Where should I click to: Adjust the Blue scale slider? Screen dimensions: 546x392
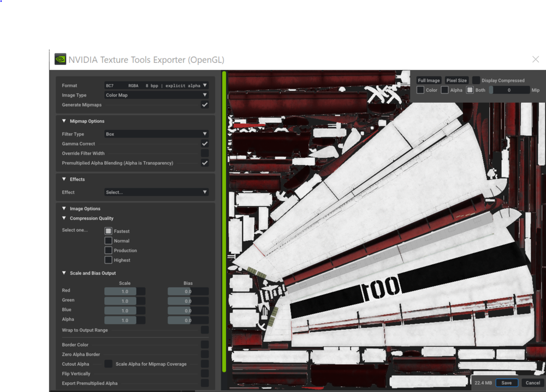[x=125, y=311]
